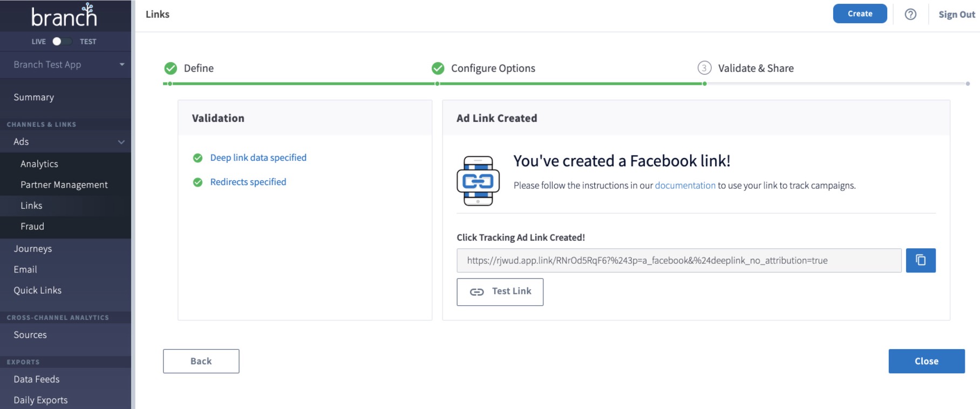This screenshot has height=409, width=980.
Task: Click 'Click Tracking Ad Link Created!' label
Action: pyautogui.click(x=521, y=237)
